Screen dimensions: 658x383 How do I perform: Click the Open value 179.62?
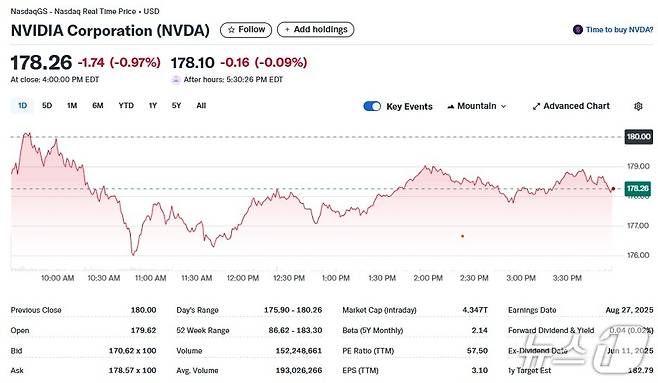pos(144,331)
